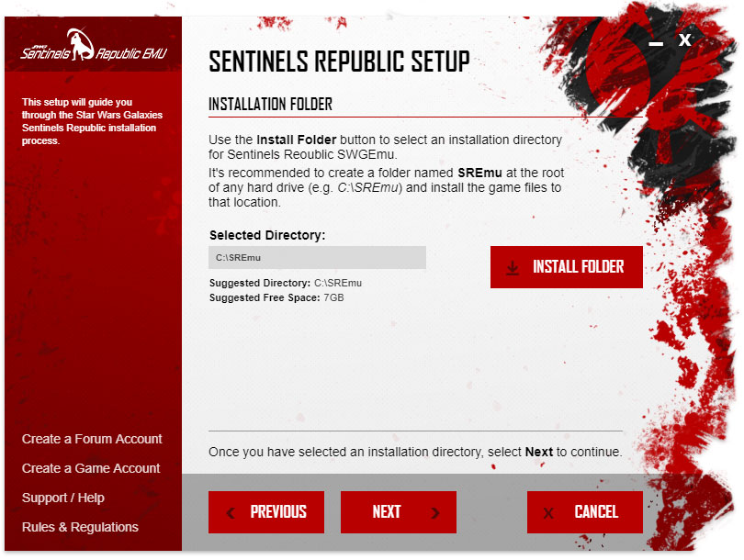Continue by pressing the NEXT button
This screenshot has height=560, width=744.
pos(398,512)
